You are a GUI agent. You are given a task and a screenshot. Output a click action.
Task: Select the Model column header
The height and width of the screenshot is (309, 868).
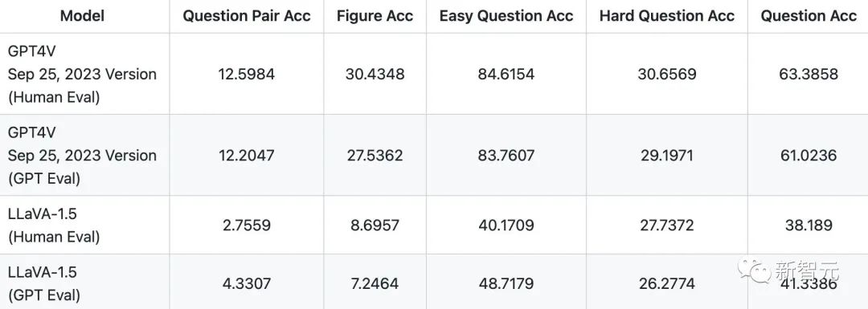[83, 16]
